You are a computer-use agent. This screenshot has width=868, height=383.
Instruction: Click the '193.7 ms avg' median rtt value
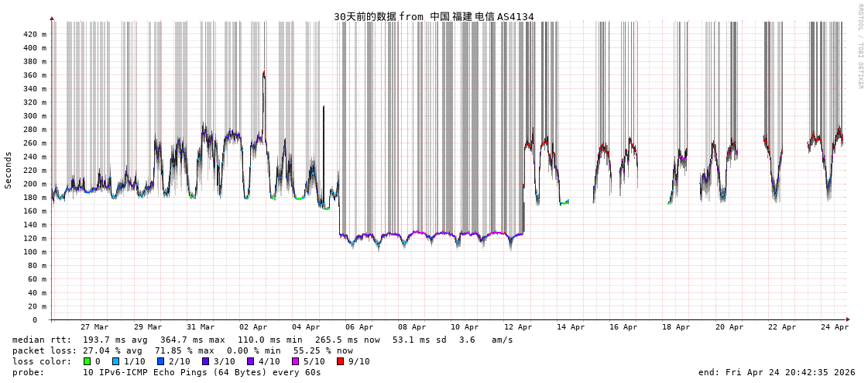tap(114, 340)
